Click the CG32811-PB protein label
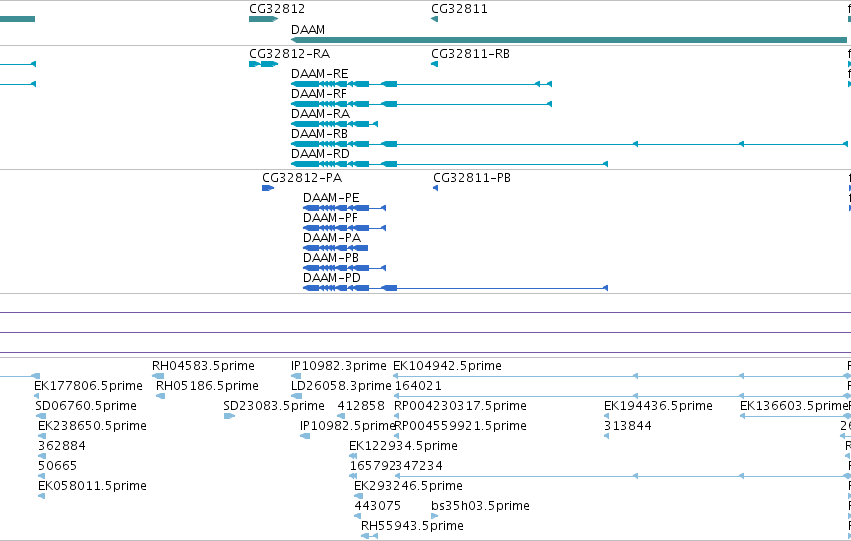The width and height of the screenshot is (851, 541). (x=472, y=178)
